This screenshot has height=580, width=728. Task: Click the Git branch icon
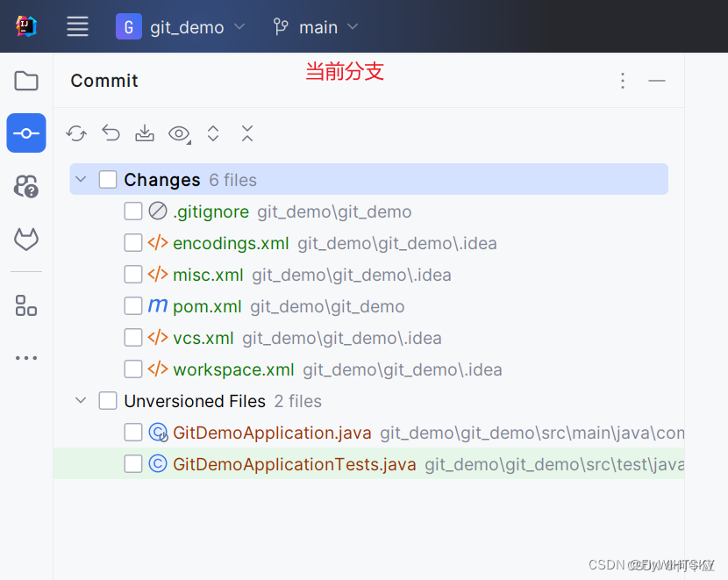coord(281,27)
